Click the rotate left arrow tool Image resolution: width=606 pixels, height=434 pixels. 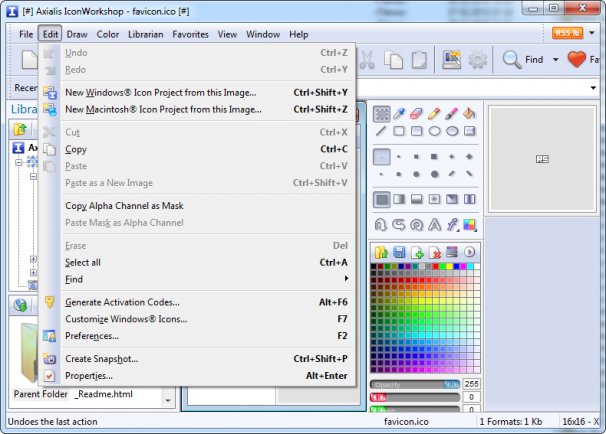398,225
